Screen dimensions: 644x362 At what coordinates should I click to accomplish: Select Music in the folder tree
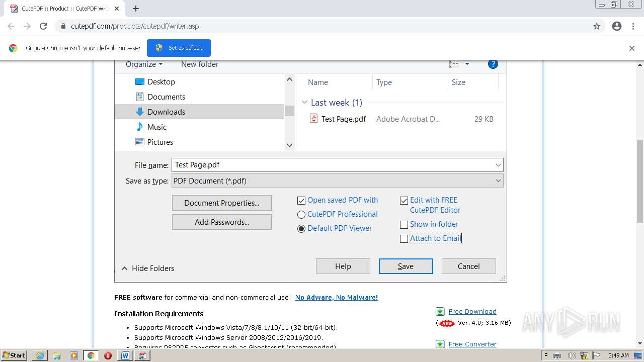click(157, 127)
